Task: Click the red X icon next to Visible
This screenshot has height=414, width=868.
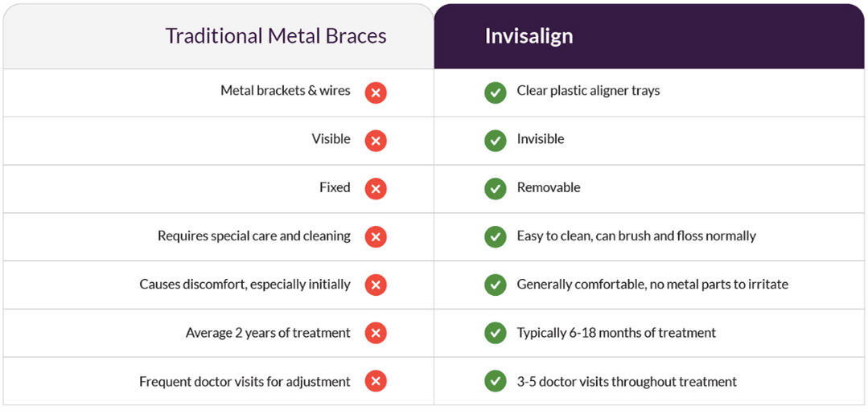Action: pyautogui.click(x=376, y=141)
